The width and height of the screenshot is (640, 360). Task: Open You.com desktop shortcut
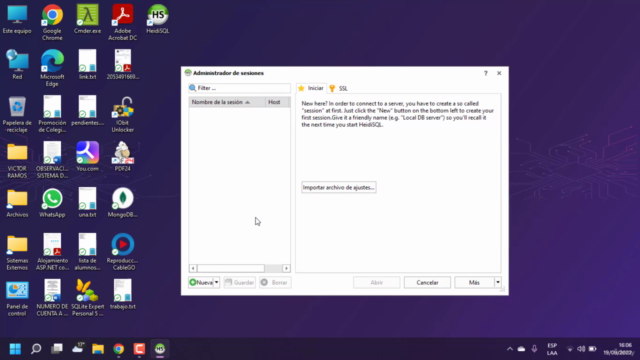(87, 156)
